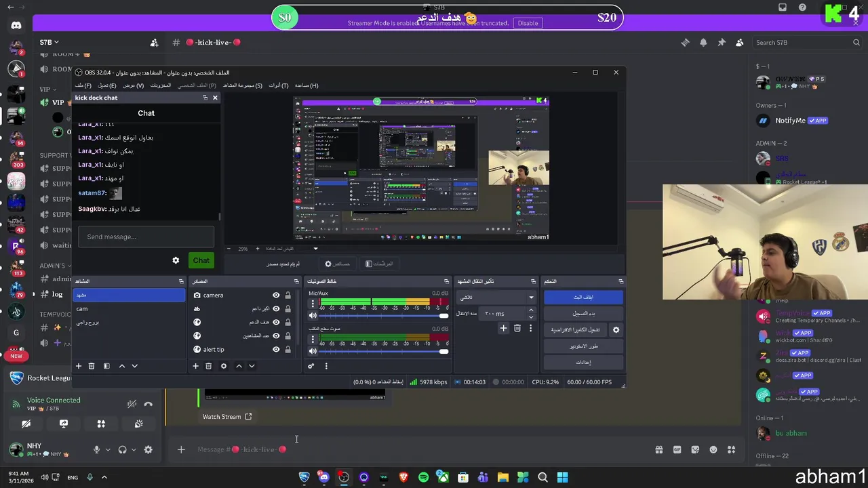The image size is (868, 488).
Task: Remove selected source with trash icon
Action: point(208,366)
